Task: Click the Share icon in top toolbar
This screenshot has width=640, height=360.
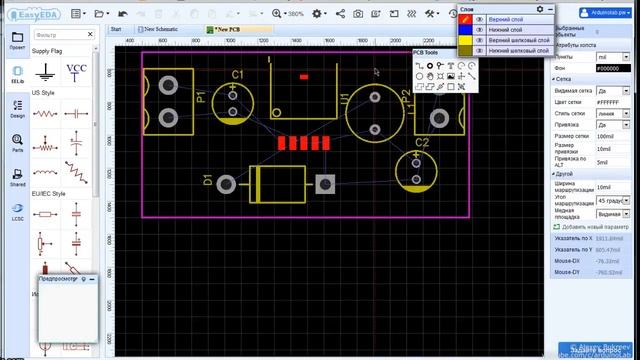Action: 340,14
